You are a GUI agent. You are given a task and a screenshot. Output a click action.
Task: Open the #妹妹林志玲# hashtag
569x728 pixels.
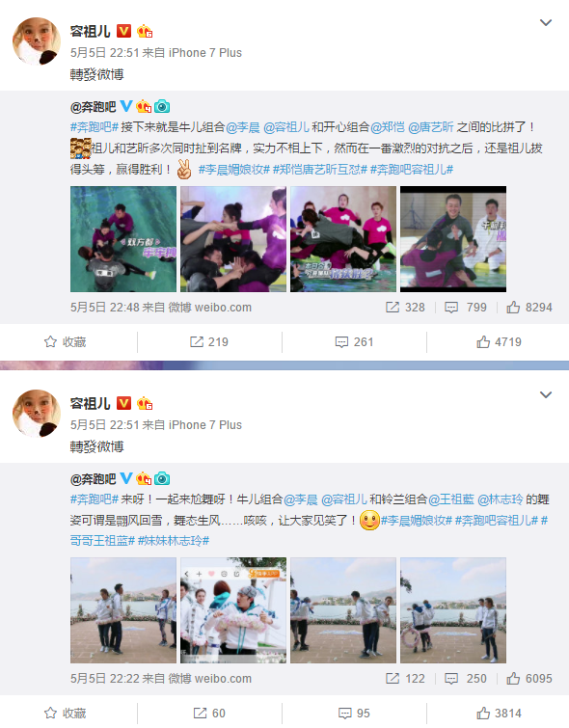pos(174,541)
